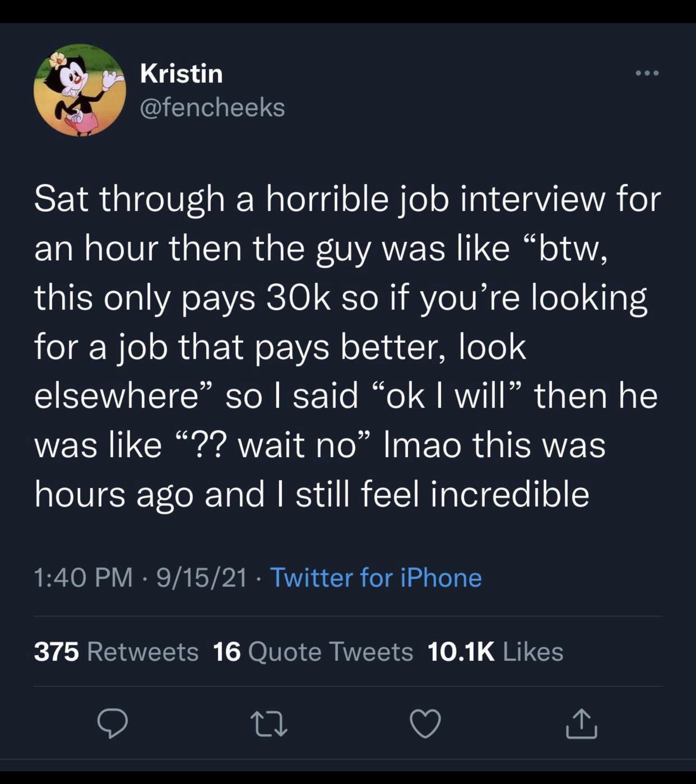Reply to Kristin's tweet
696x784 pixels.
[112, 723]
